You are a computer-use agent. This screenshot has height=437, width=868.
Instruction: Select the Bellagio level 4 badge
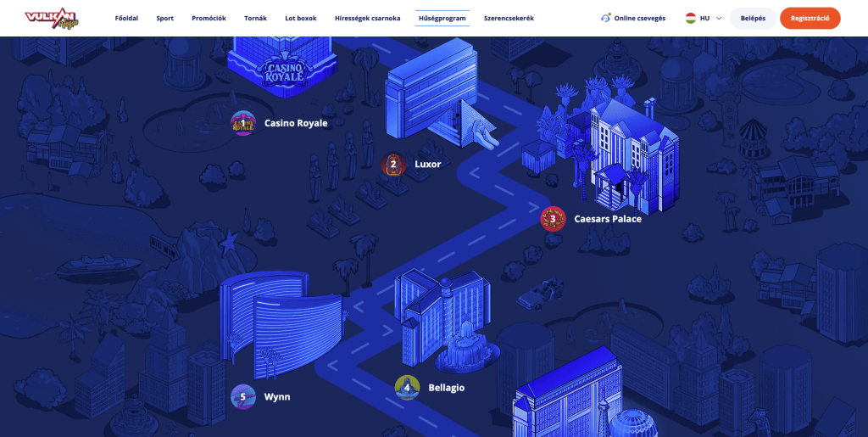pos(407,388)
